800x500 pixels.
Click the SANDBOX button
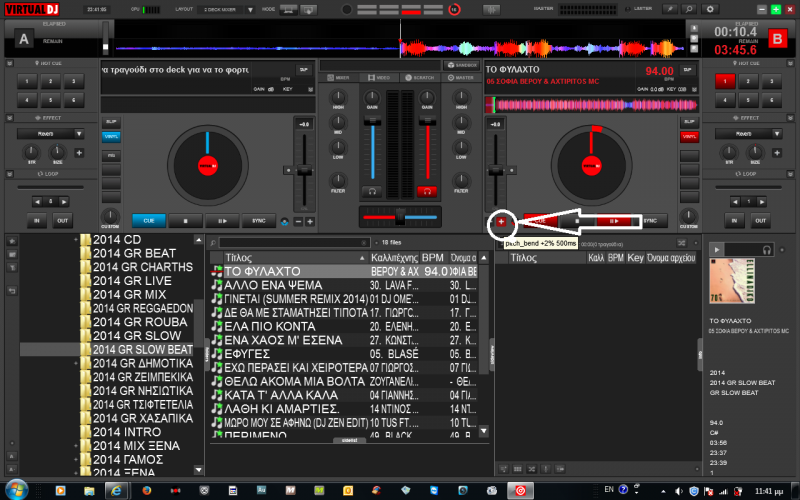pyautogui.click(x=461, y=65)
